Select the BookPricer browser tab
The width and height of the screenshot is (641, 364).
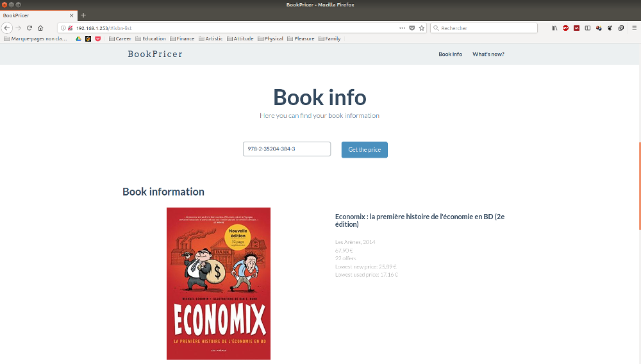(38, 15)
